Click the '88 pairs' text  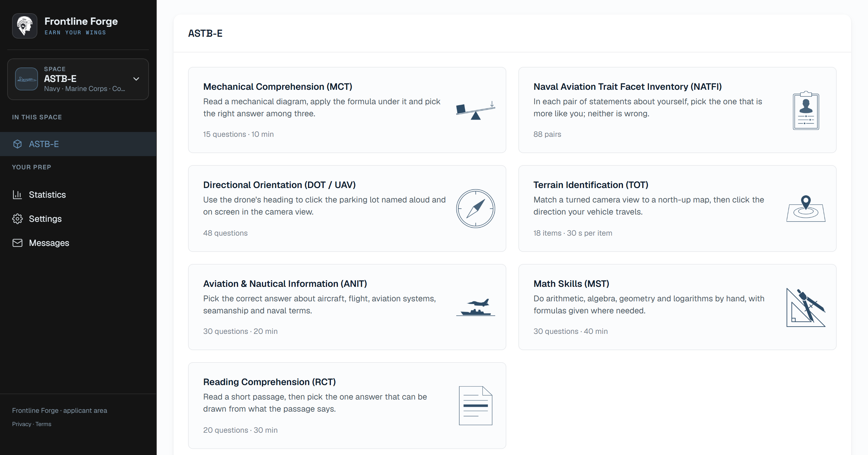(547, 134)
